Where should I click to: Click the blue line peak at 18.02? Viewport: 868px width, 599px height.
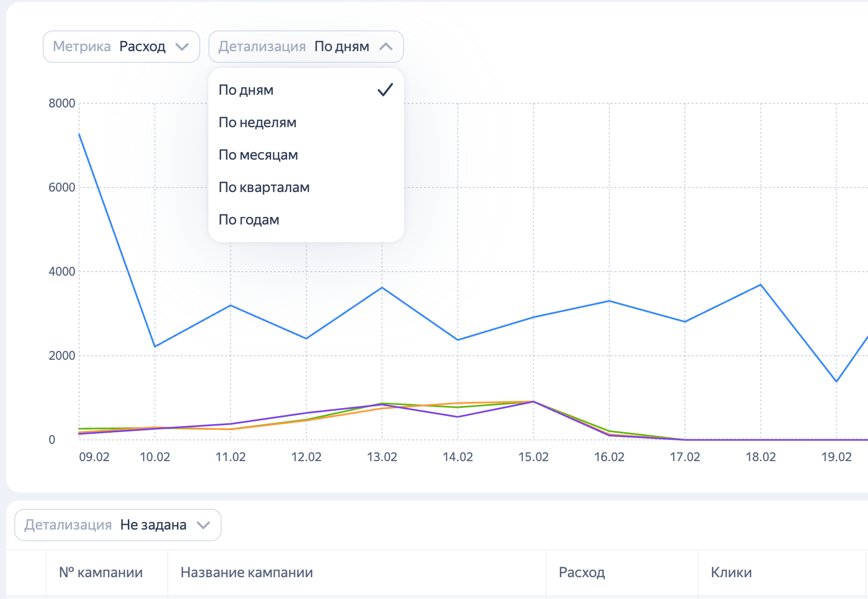[761, 285]
